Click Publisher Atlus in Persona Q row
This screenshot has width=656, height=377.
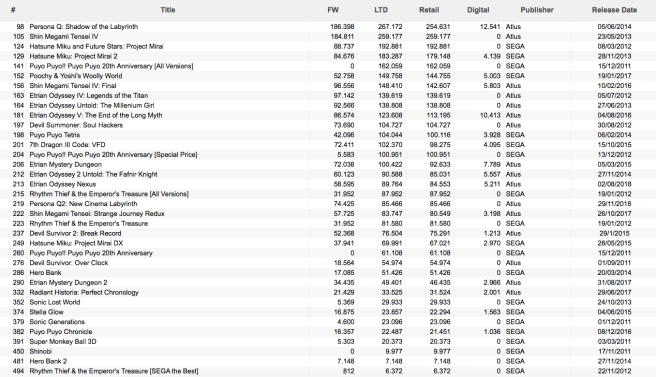click(513, 27)
